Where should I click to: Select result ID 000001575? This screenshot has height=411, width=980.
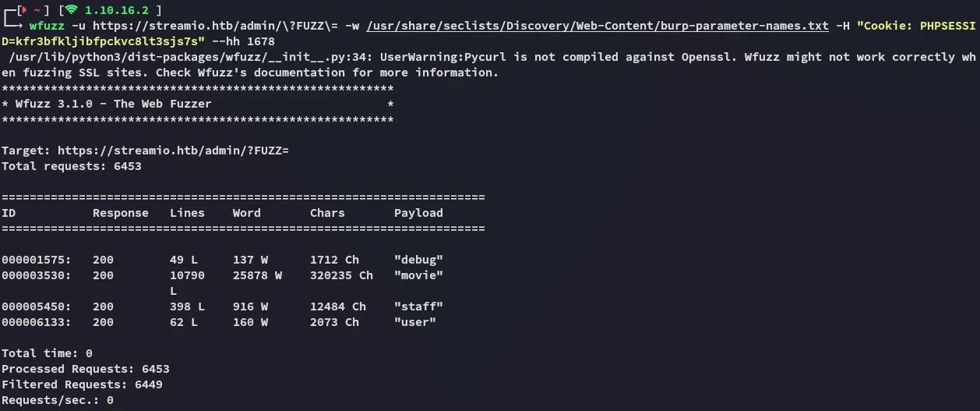click(37, 260)
